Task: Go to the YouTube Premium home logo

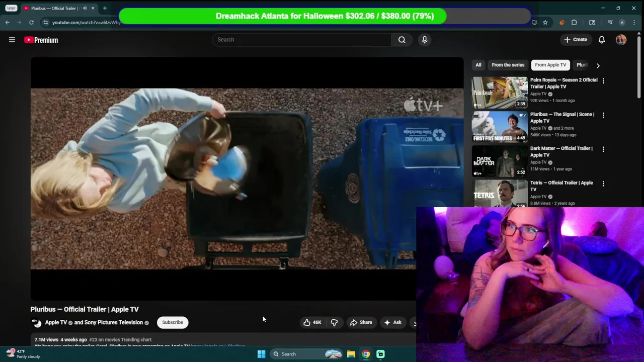Action: click(x=41, y=40)
